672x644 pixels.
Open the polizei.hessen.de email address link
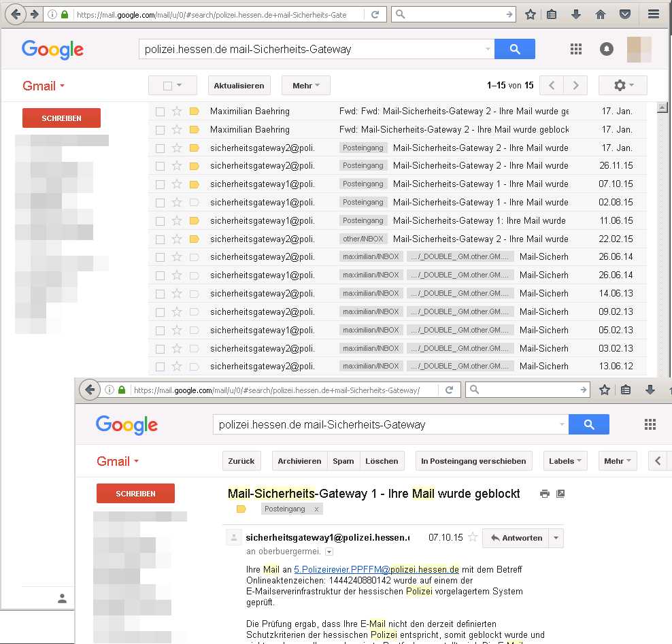(x=376, y=569)
